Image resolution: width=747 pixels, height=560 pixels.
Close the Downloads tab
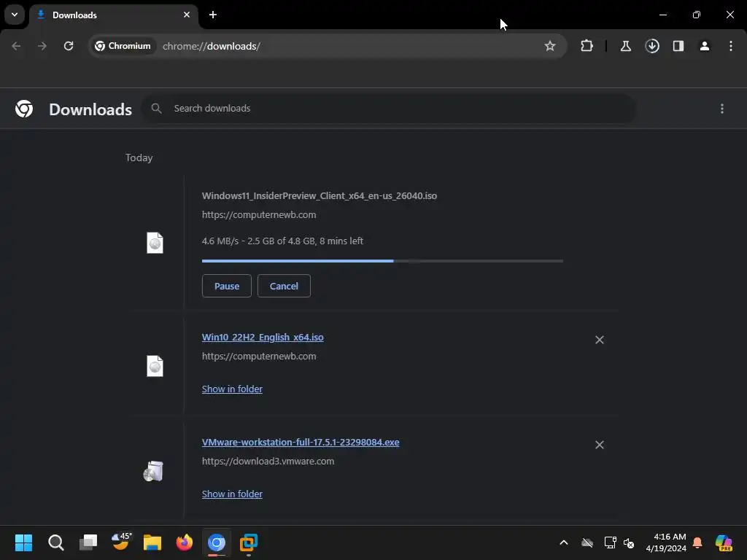(187, 15)
